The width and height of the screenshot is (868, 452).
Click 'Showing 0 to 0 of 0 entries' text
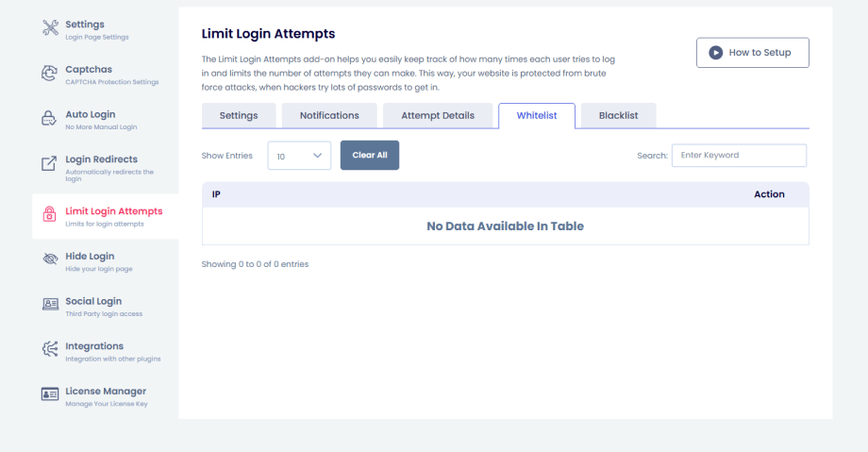tap(255, 264)
